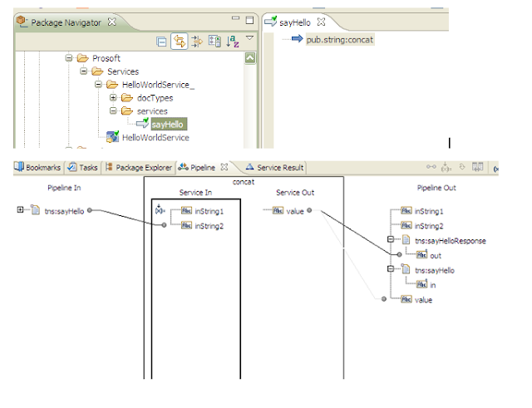532x408 pixels.
Task: Switch to the Package Explorer tab
Action: click(x=139, y=167)
